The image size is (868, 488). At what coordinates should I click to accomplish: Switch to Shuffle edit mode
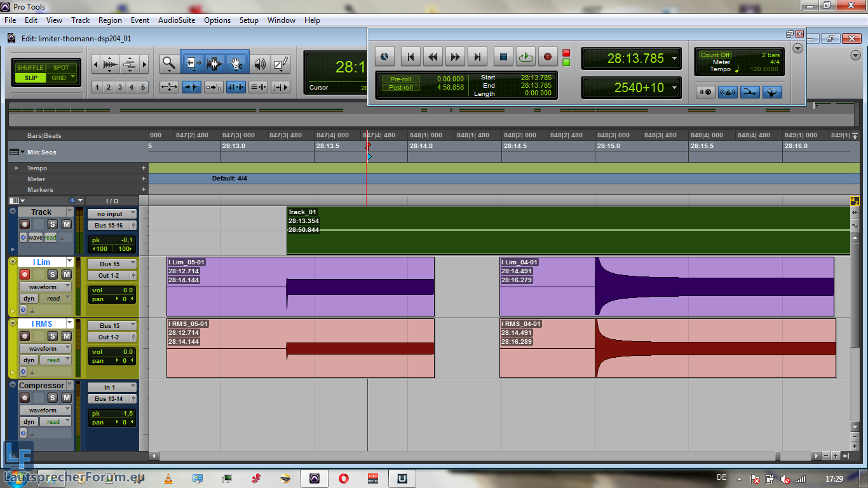[x=30, y=67]
